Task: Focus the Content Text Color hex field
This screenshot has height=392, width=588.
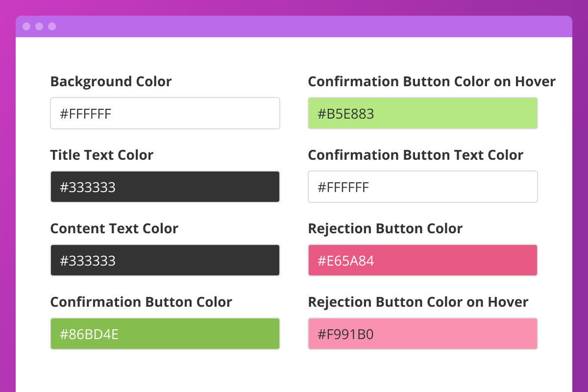Action: coord(165,260)
